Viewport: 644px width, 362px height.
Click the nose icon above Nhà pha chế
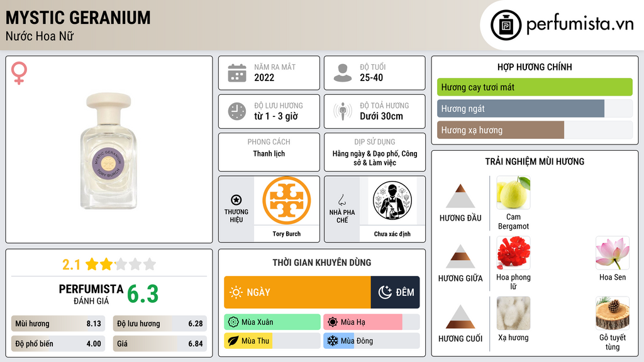tap(341, 200)
